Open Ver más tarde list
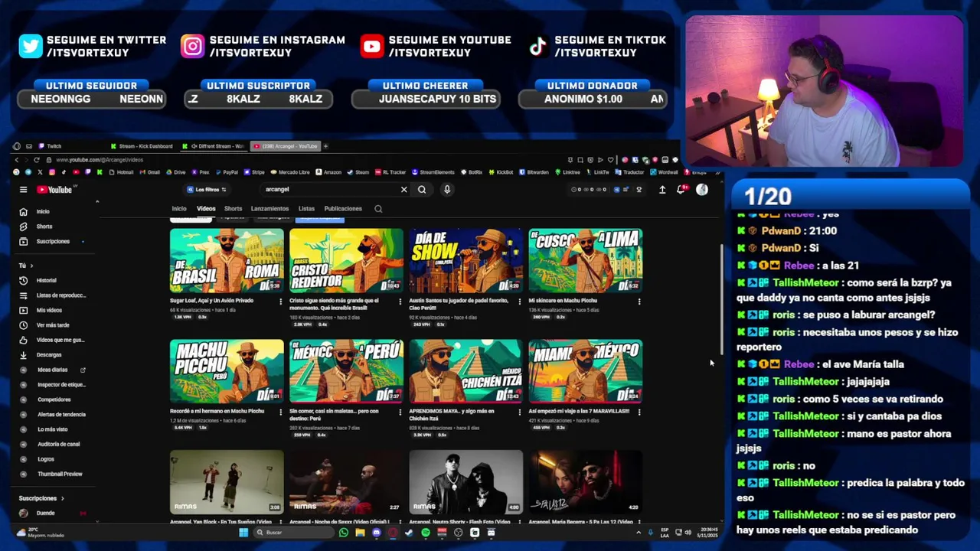 pos(54,325)
